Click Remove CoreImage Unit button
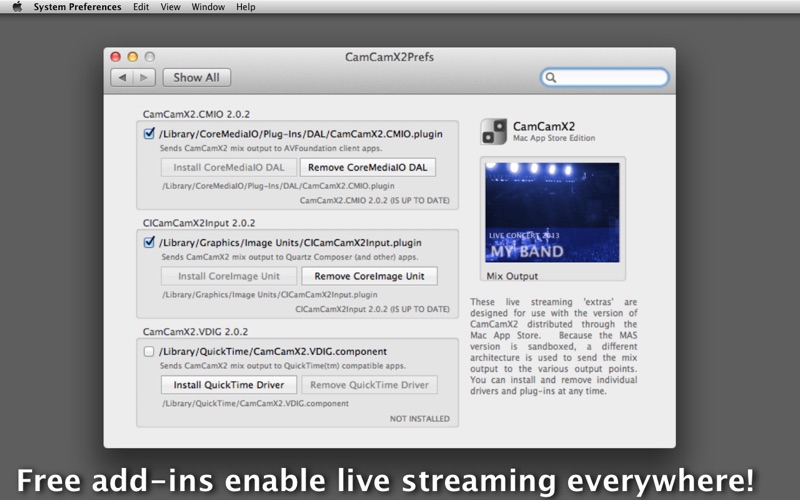 click(369, 276)
